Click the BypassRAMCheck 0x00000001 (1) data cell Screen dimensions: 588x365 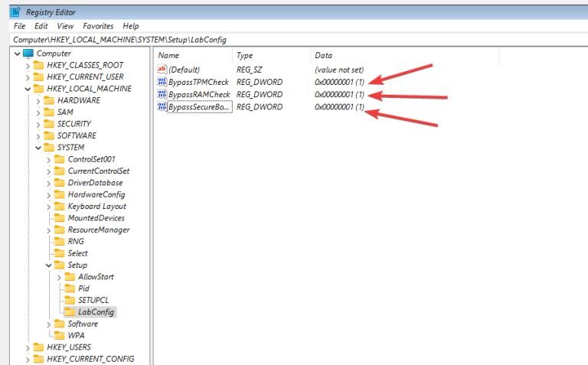[339, 94]
